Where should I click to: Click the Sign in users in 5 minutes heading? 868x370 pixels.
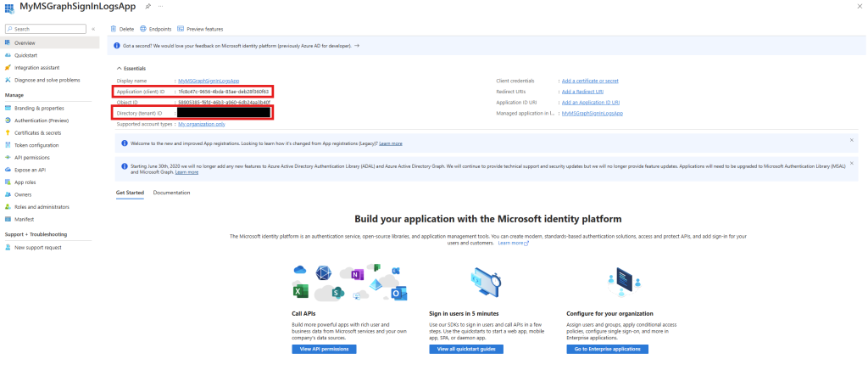(464, 313)
